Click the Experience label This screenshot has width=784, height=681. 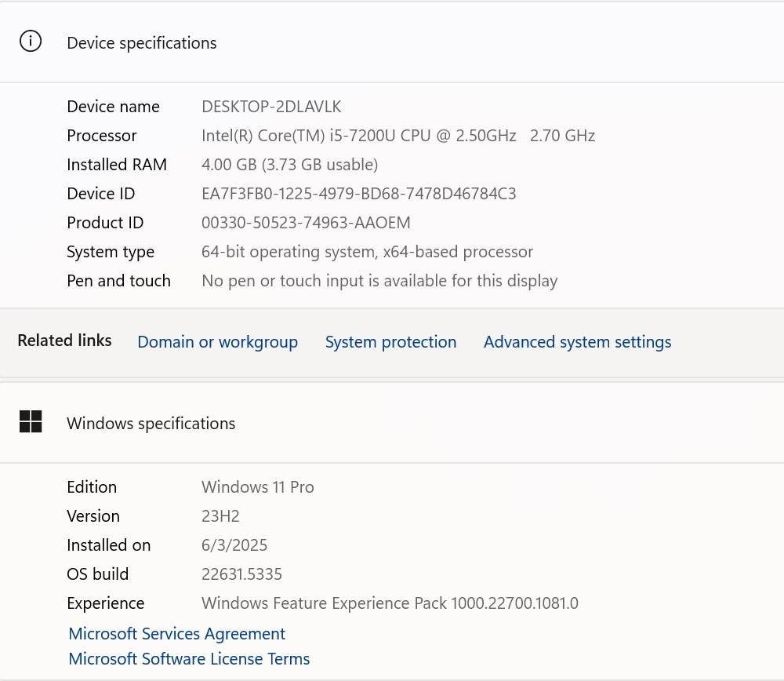tap(106, 603)
